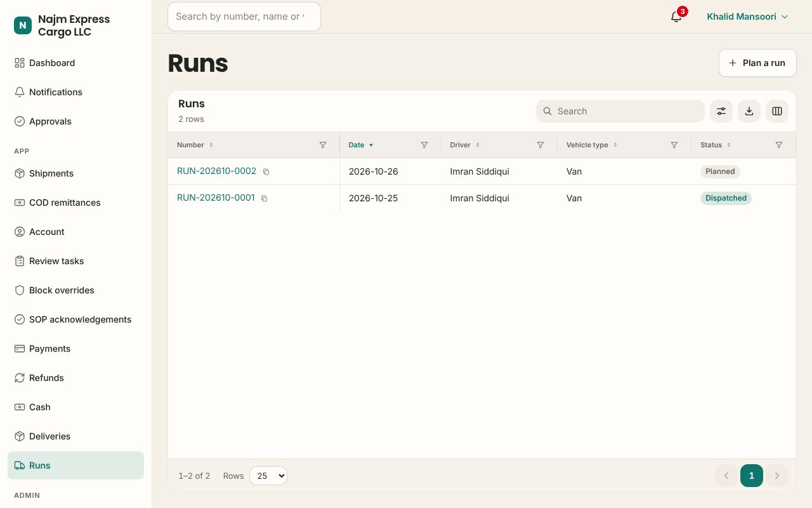Select Runs in the sidebar
Screen dimensions: 812x508
click(76, 465)
